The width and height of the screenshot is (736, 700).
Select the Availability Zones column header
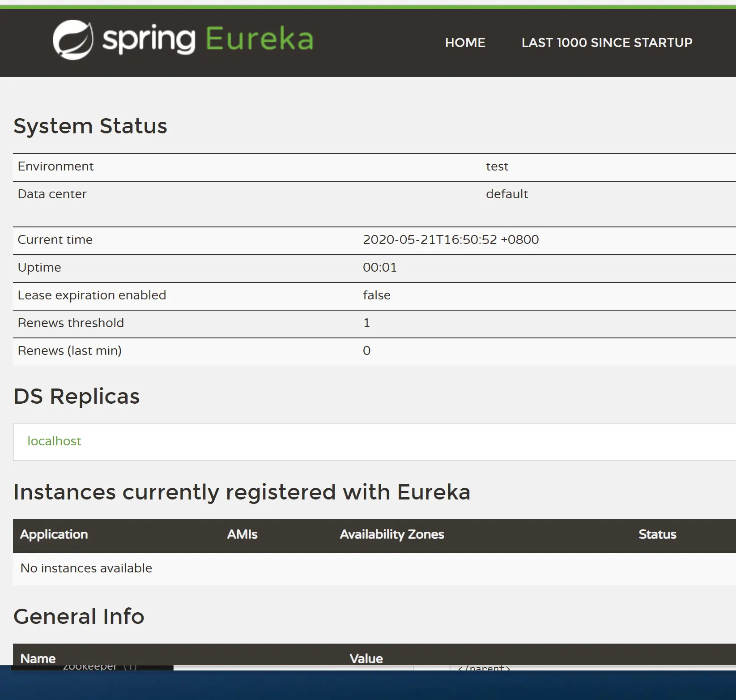pos(392,534)
